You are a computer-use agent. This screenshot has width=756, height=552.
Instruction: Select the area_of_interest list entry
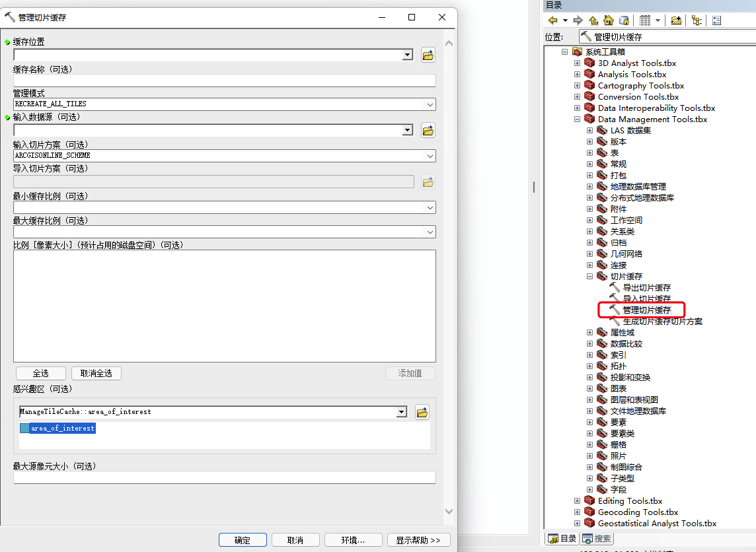click(58, 429)
